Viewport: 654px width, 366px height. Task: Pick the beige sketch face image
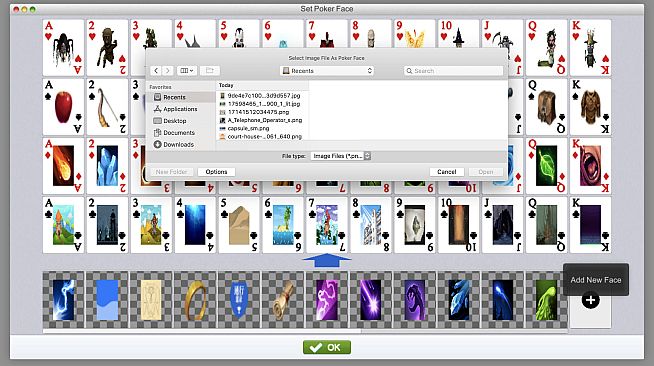point(151,300)
